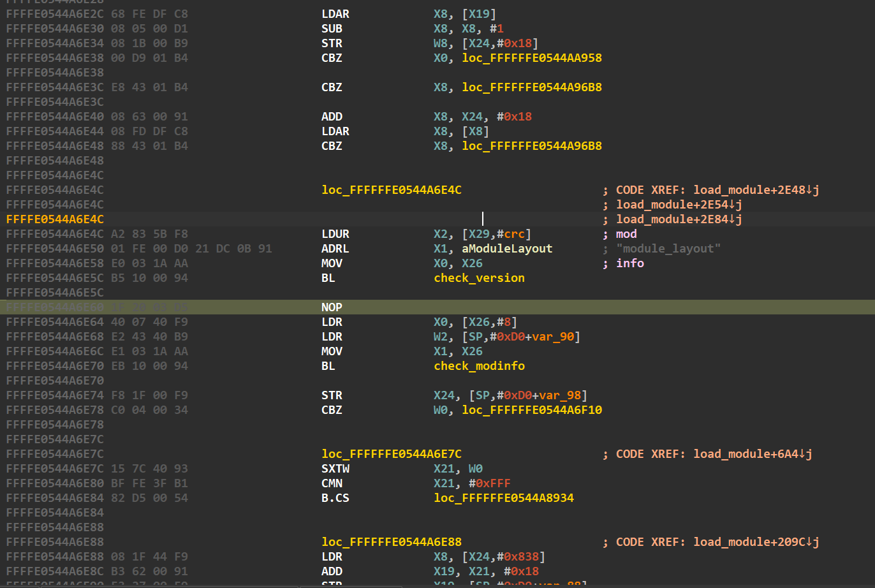Follow branch target loc_FFFFFFE0544AA958
This screenshot has height=588, width=875.
coord(532,58)
